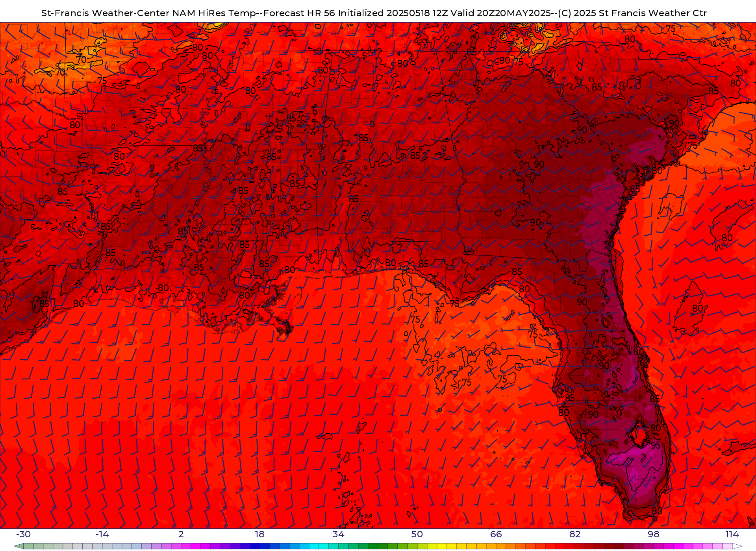The image size is (756, 551).
Task: Click the 82 label on the temperature scale
Action: (x=575, y=534)
